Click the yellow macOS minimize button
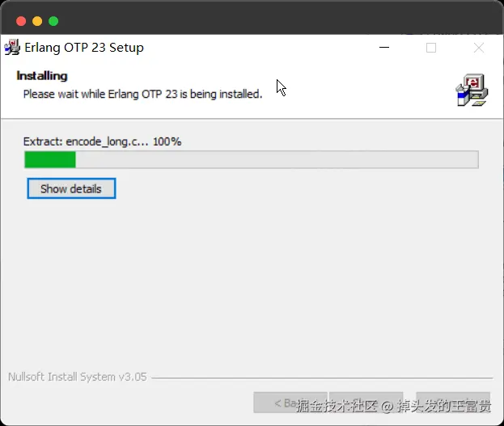The width and height of the screenshot is (504, 426). (x=37, y=21)
